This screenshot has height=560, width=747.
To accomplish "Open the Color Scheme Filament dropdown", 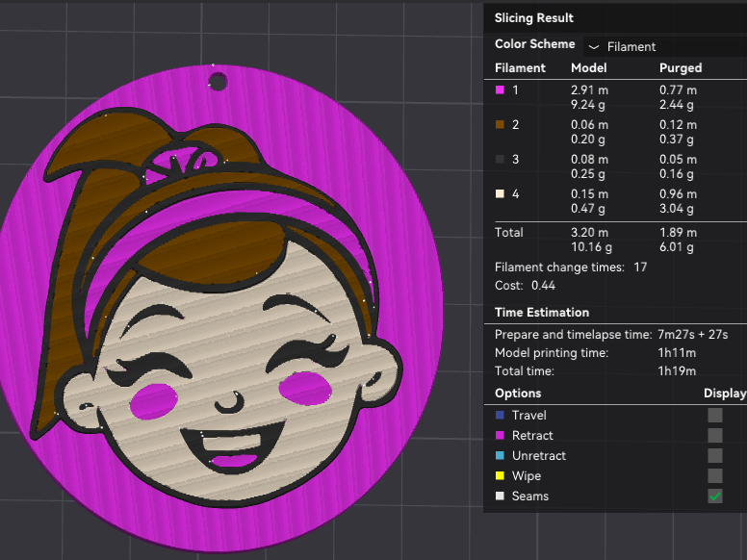I will click(x=665, y=46).
